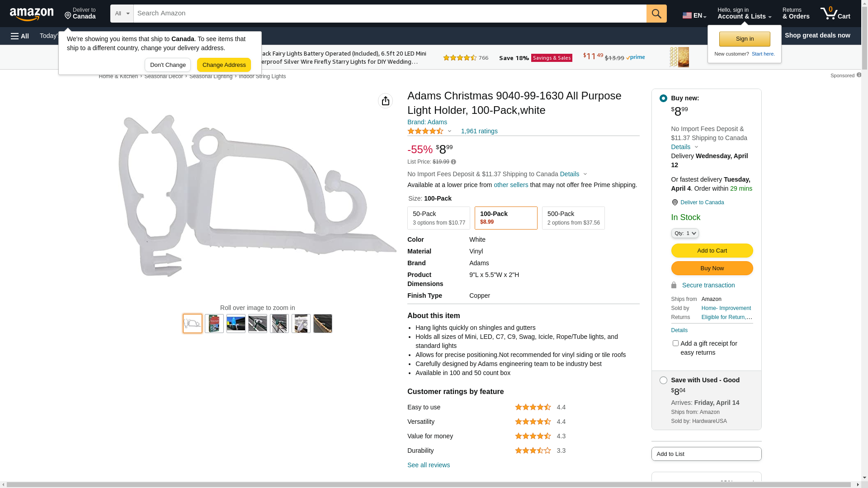
Task: Select the 50-Pack size option
Action: (x=439, y=218)
